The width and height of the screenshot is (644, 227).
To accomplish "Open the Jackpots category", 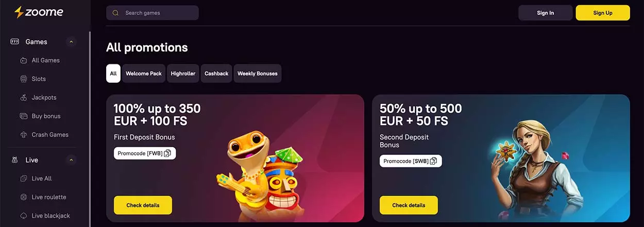I will point(44,97).
